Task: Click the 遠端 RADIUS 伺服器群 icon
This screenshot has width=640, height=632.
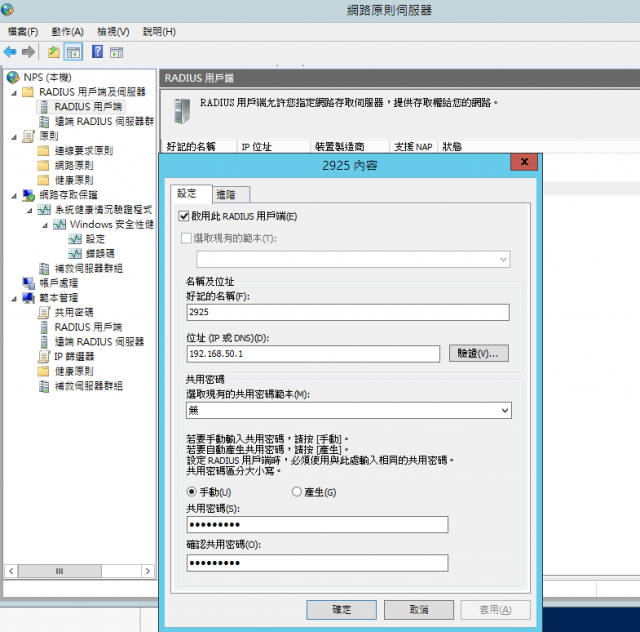Action: click(x=44, y=122)
